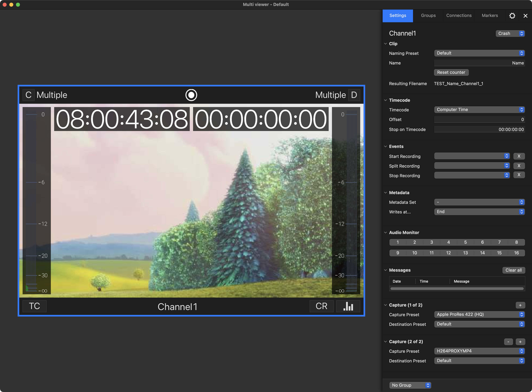The width and height of the screenshot is (532, 392).
Task: Toggle audio monitor channel 16
Action: point(516,253)
